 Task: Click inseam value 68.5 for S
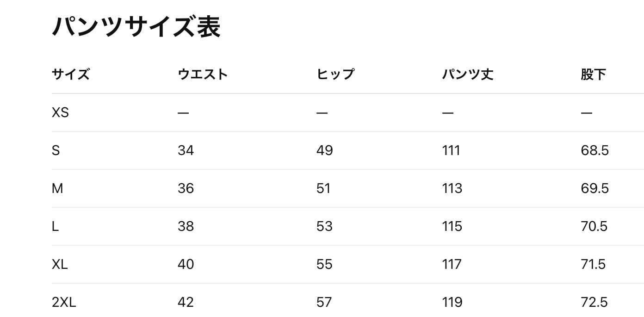(x=594, y=150)
